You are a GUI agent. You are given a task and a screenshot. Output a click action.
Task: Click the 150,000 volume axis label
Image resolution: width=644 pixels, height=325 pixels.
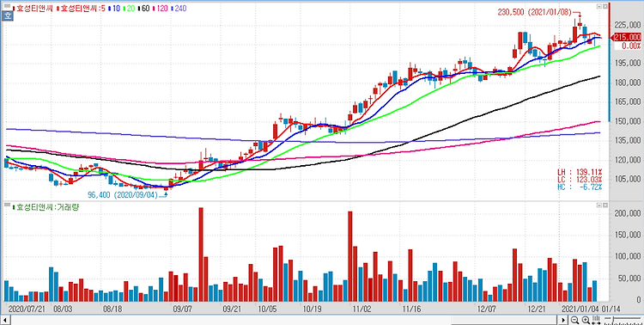(627, 236)
